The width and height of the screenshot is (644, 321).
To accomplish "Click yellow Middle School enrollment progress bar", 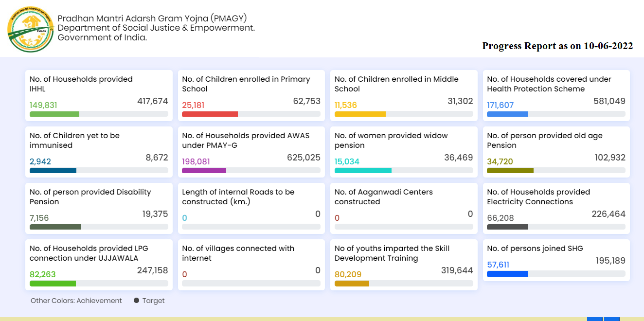I will [360, 114].
